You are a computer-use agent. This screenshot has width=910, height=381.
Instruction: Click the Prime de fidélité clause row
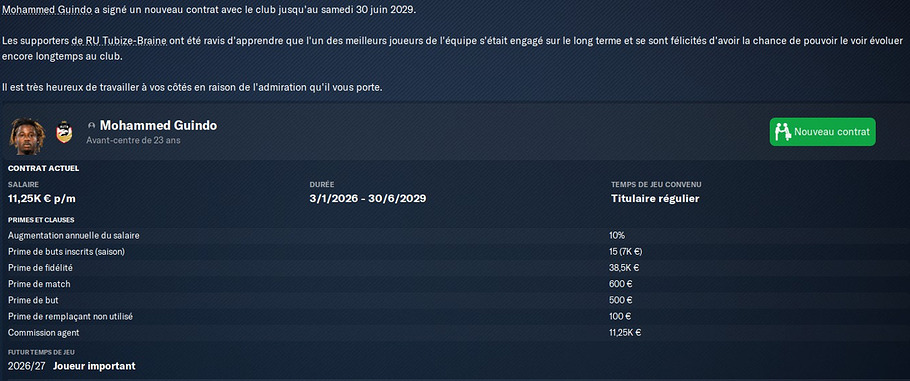tap(455, 268)
